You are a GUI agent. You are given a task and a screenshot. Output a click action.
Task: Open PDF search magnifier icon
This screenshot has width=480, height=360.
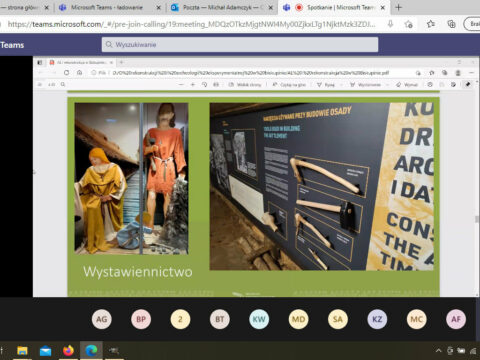[x=63, y=85]
